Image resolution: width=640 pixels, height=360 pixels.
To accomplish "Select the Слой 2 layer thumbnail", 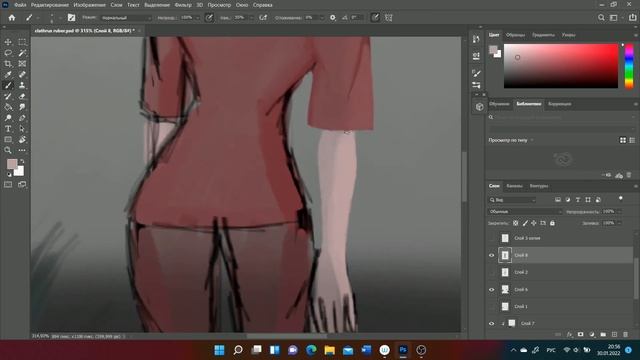I will point(505,272).
